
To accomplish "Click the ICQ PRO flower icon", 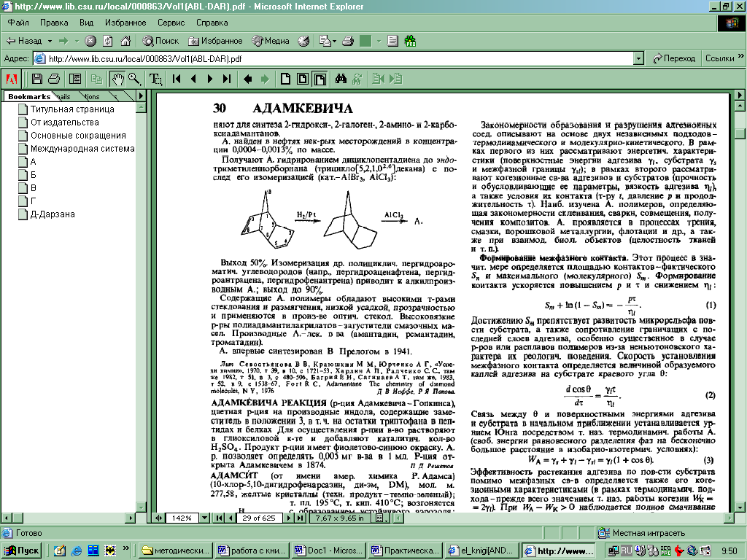I will pos(410,41).
